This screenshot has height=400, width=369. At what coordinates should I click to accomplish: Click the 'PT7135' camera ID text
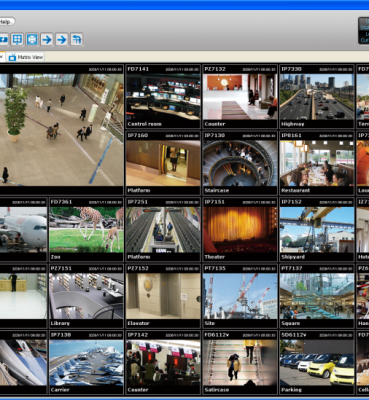click(215, 268)
